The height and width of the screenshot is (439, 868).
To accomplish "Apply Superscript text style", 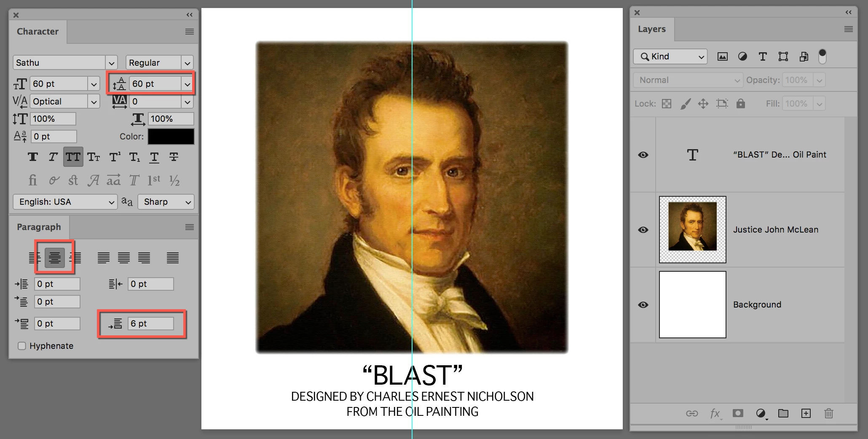I will 114,157.
